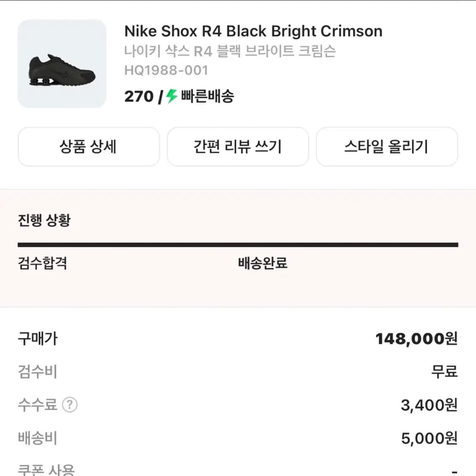Click the 배송완료 delivery complete status
The height and width of the screenshot is (476, 476).
pyautogui.click(x=261, y=263)
